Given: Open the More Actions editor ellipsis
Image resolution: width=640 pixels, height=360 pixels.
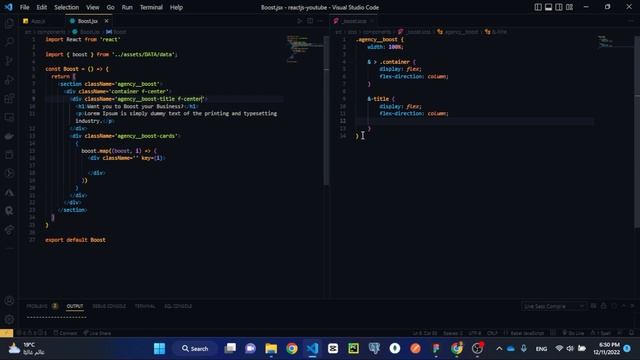Looking at the screenshot, I should click(x=320, y=21).
